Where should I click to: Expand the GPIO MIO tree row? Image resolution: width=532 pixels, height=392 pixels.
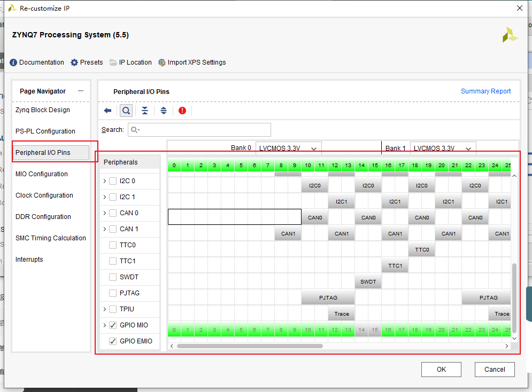pyautogui.click(x=104, y=325)
